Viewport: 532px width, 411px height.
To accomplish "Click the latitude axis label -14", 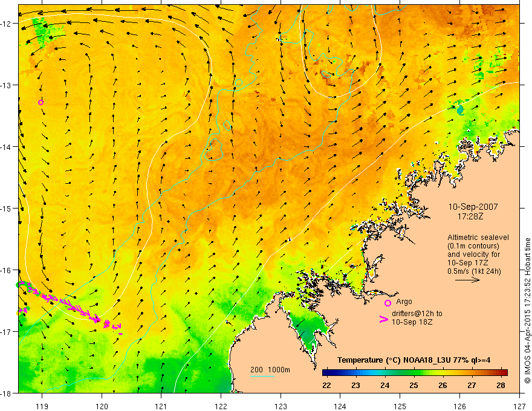I will 7,147.
